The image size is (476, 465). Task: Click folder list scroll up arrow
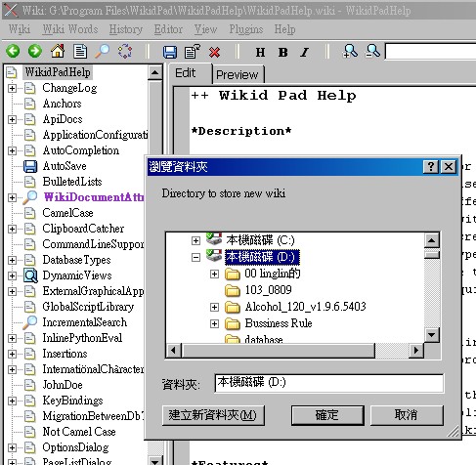[x=432, y=241]
